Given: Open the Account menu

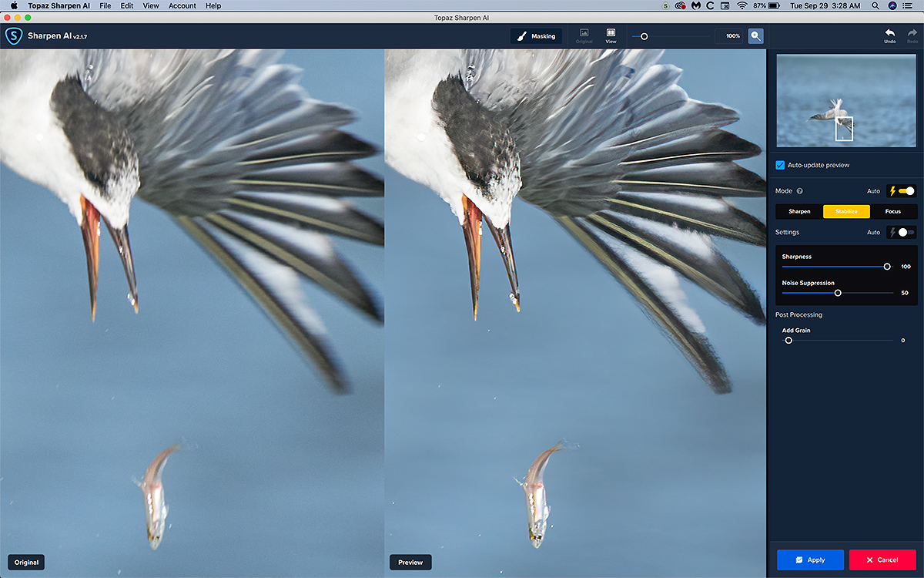Looking at the screenshot, I should 182,5.
